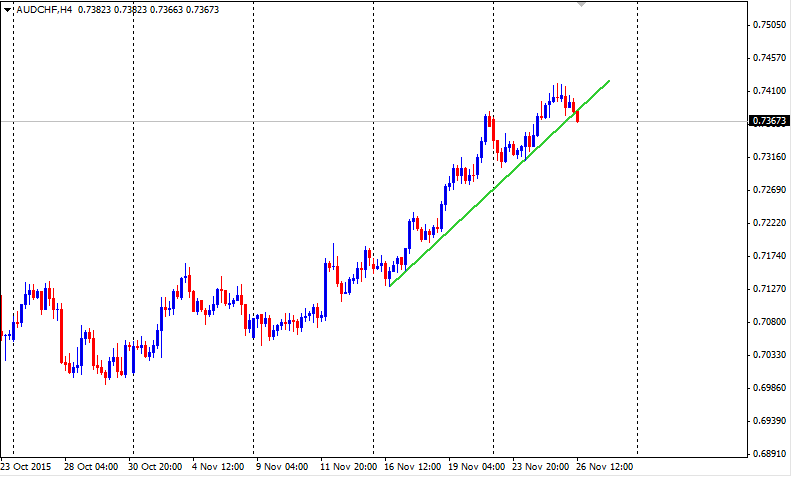Click the 4 Nov 12:00 time label
792x477 pixels.
218,466
